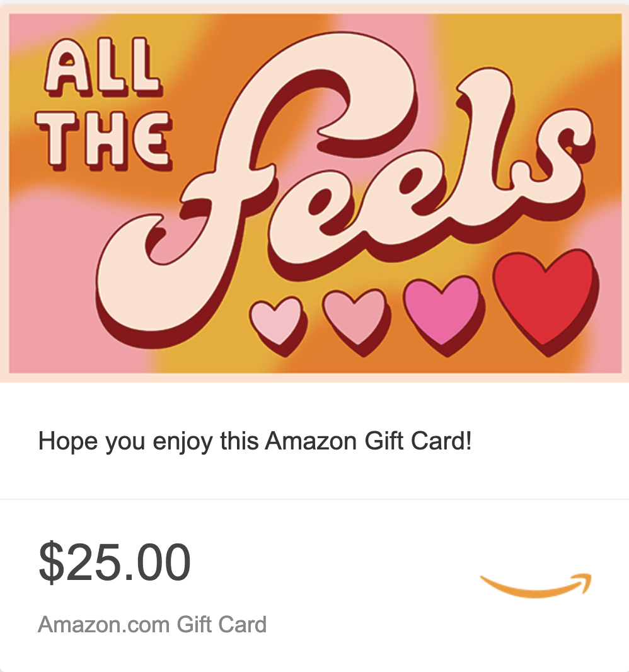
Task: Select the $25.00 amount text
Action: [x=115, y=562]
